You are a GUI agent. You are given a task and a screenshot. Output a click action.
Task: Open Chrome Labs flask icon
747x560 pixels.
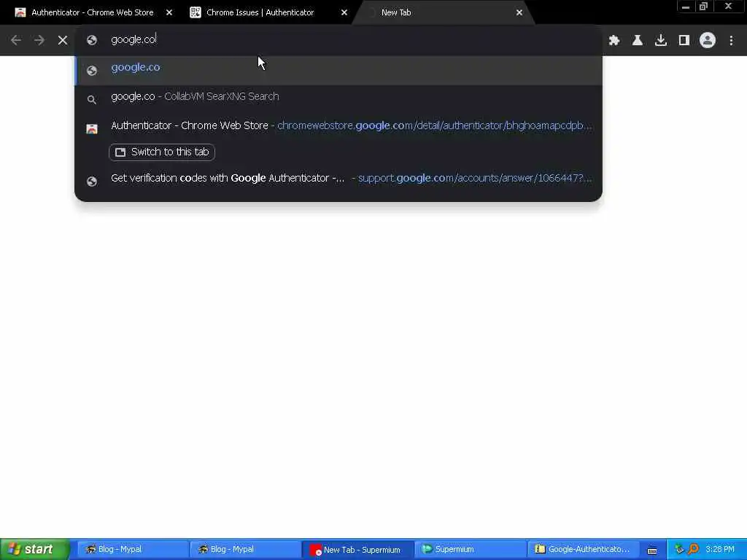point(638,40)
